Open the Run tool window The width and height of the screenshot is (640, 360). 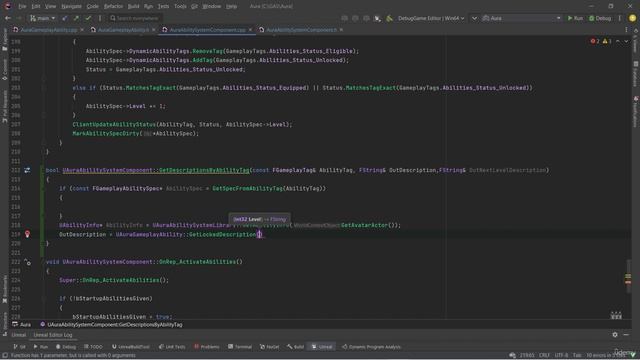(41, 347)
